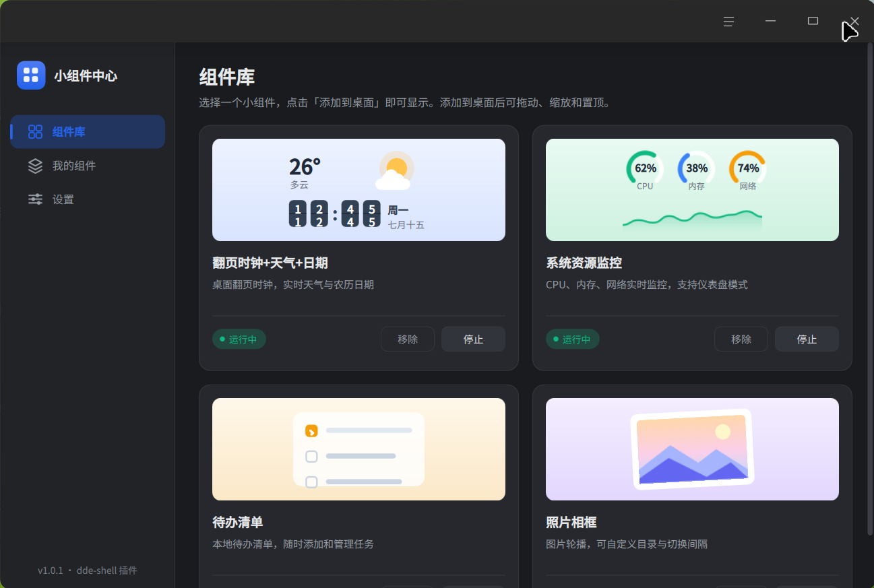Click the green network wave chart
The image size is (874, 588).
coord(692,222)
